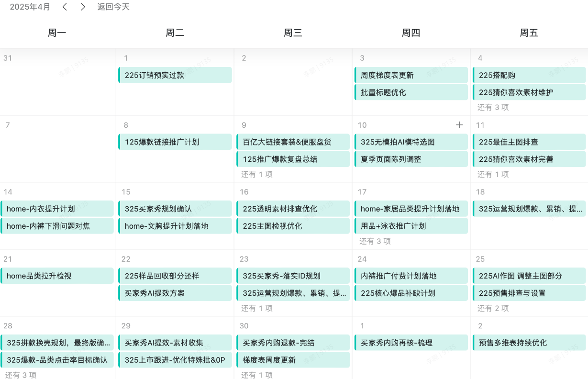The image size is (588, 379).
Task: Open event 325买家秀规划确认
Action: pyautogui.click(x=175, y=209)
